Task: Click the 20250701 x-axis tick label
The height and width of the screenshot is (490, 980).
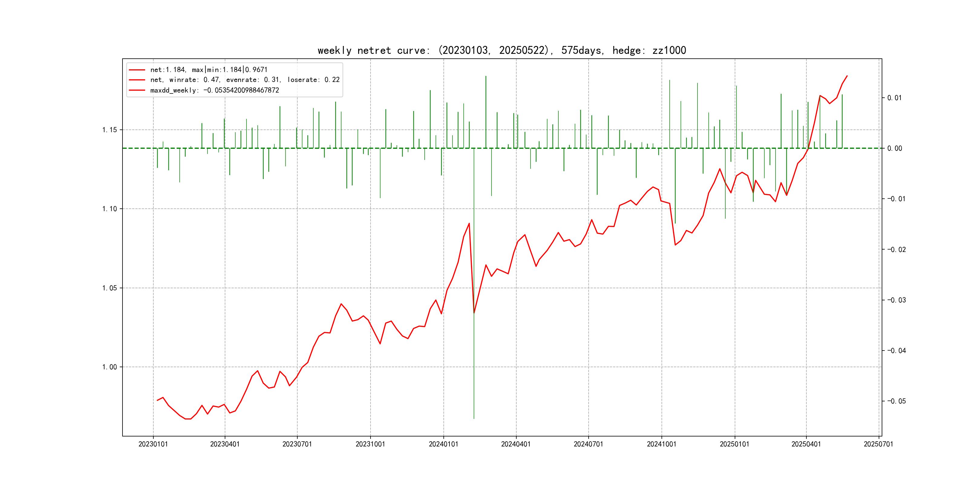Action: 878,444
